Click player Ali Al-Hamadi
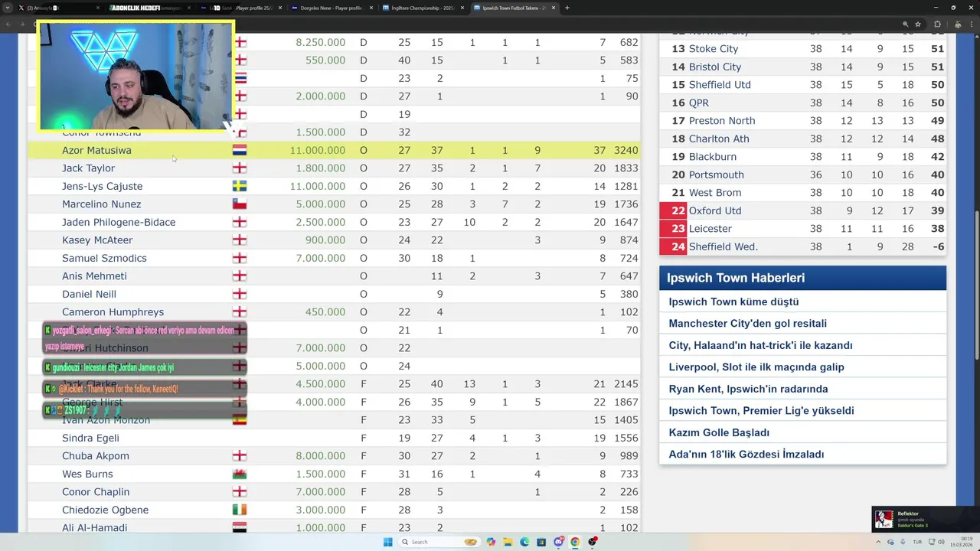 tap(94, 528)
